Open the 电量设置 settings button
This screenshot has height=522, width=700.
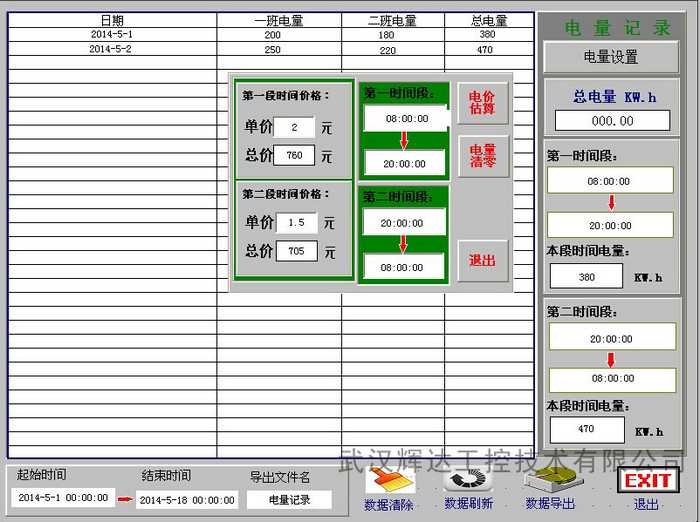[x=610, y=57]
